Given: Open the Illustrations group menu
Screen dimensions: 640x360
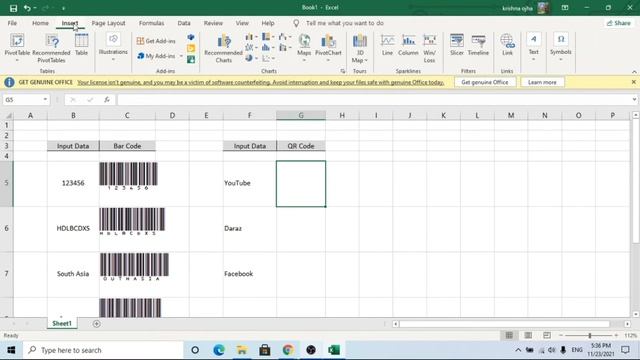Looking at the screenshot, I should [113, 47].
